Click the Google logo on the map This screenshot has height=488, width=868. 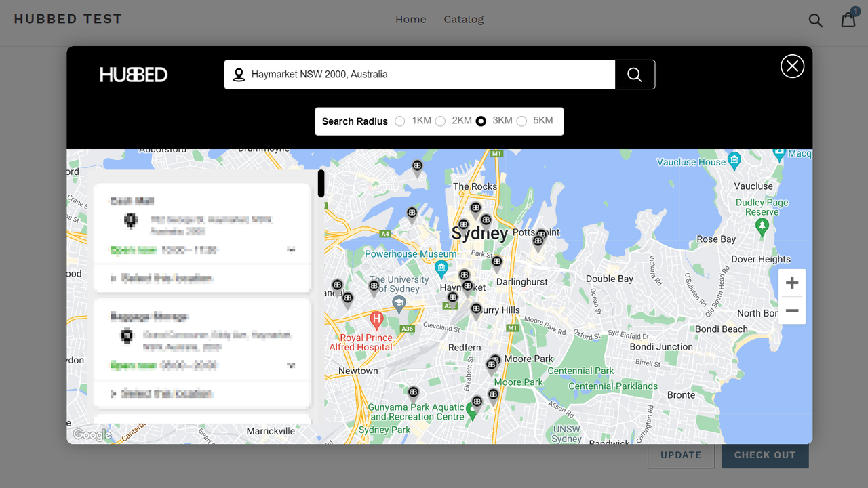click(x=92, y=434)
